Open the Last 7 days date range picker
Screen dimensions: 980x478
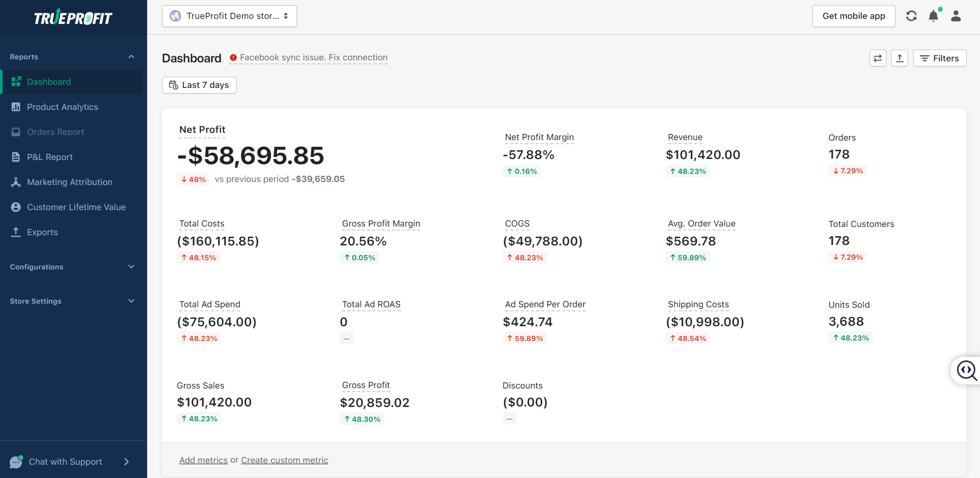click(x=199, y=85)
